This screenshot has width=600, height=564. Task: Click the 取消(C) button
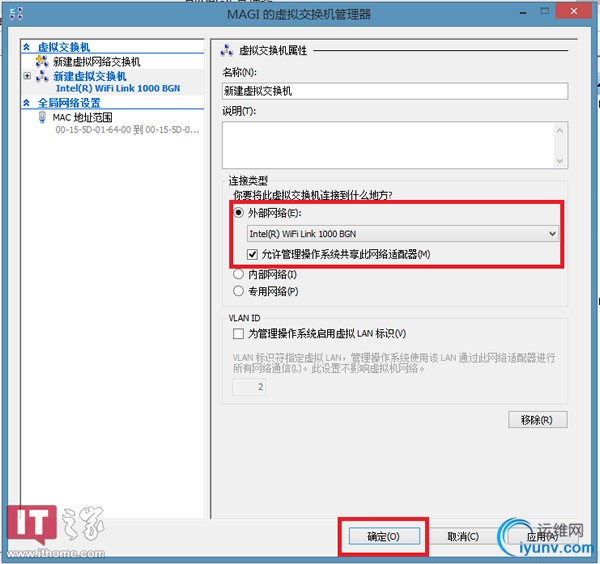point(463,536)
